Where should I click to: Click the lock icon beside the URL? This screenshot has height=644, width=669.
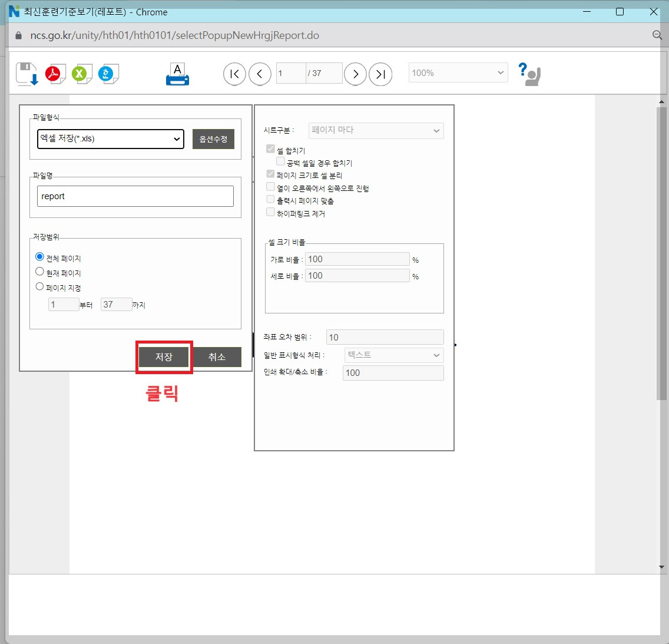click(18, 35)
